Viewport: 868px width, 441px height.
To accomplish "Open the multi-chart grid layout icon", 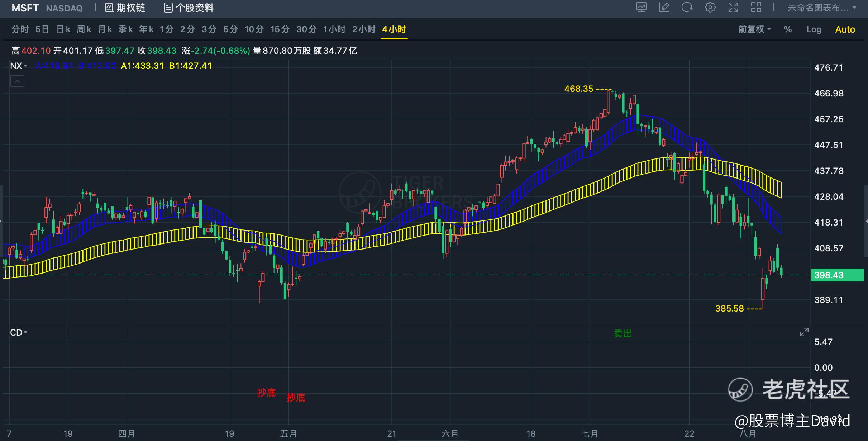I will pyautogui.click(x=756, y=8).
